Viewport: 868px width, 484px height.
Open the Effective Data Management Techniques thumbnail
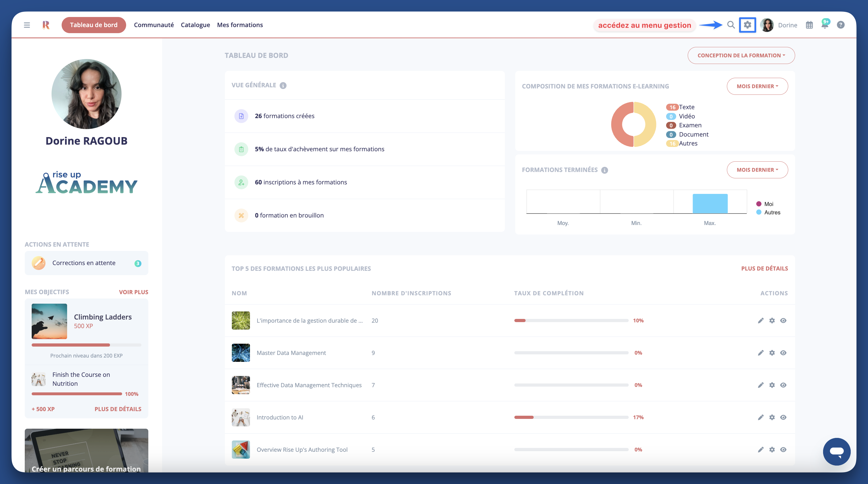tap(240, 385)
